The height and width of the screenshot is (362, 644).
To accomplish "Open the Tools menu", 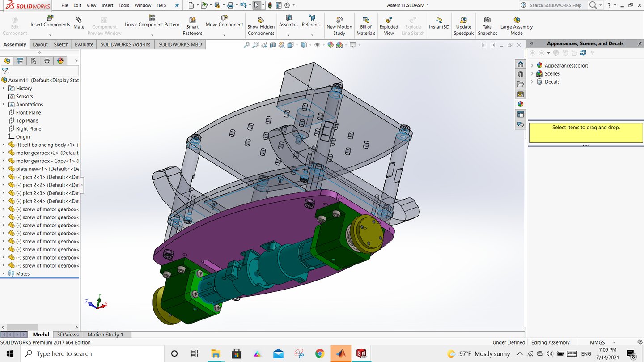I will 124,5.
